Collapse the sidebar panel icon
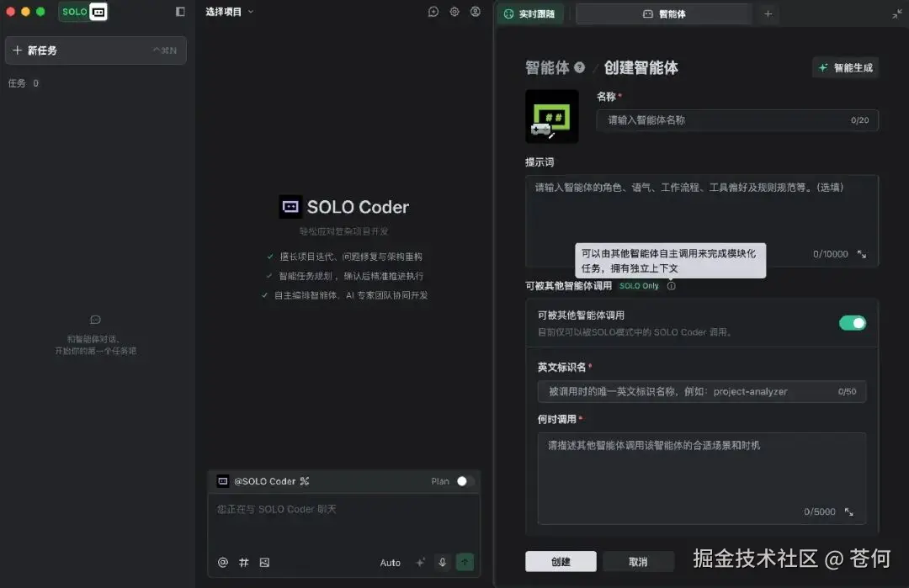The height and width of the screenshot is (588, 909). [x=179, y=12]
